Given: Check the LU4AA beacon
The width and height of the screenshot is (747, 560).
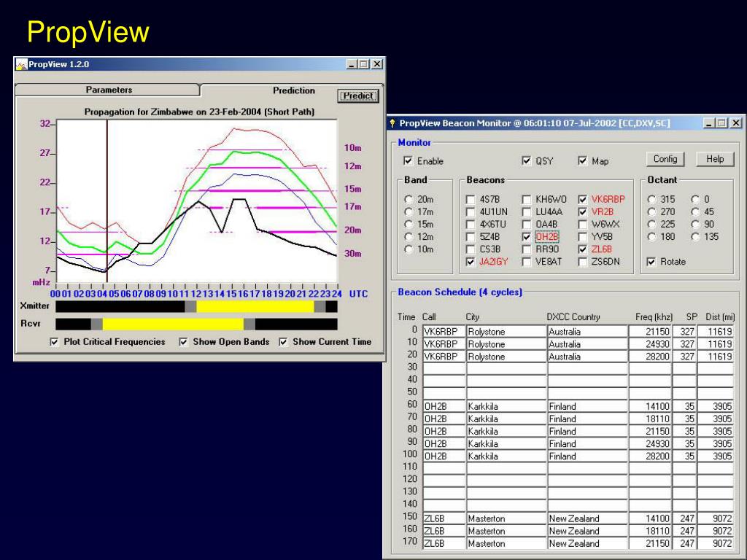Looking at the screenshot, I should point(527,212).
